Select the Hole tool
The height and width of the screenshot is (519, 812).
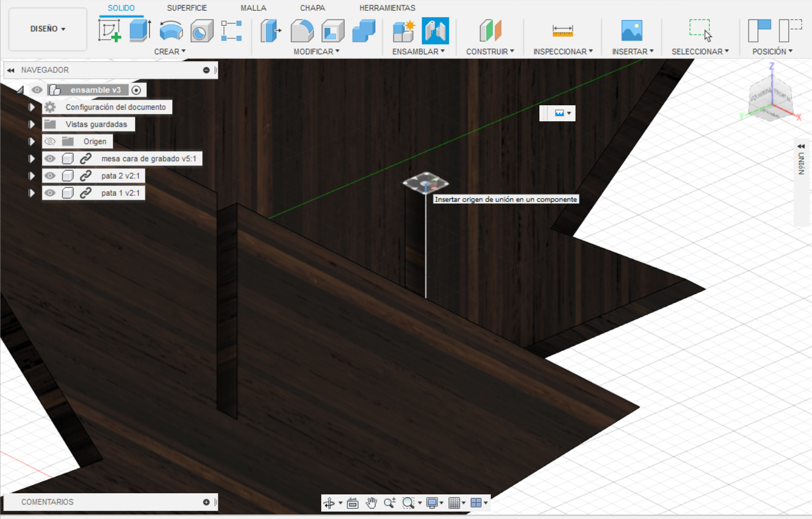(x=202, y=30)
